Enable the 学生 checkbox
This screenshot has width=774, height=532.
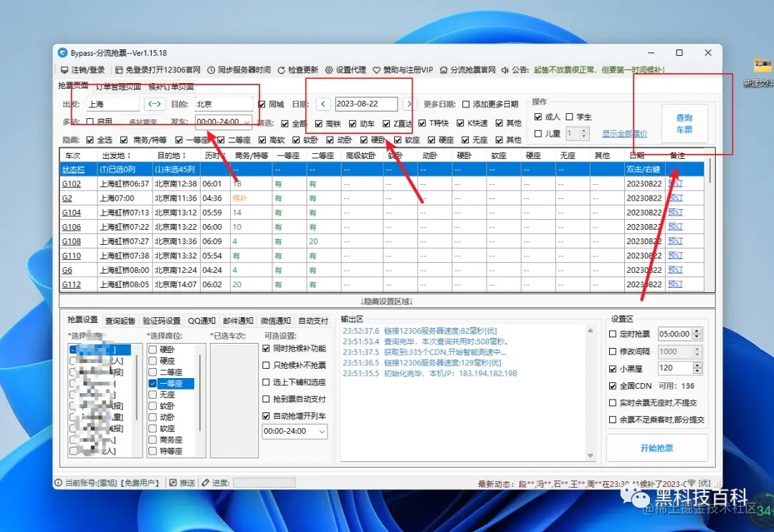[x=569, y=117]
